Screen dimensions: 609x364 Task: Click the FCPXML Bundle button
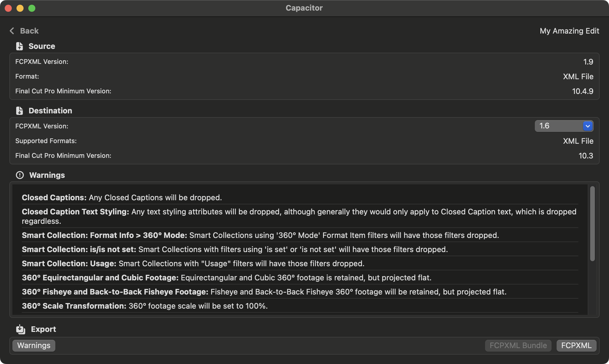click(518, 345)
